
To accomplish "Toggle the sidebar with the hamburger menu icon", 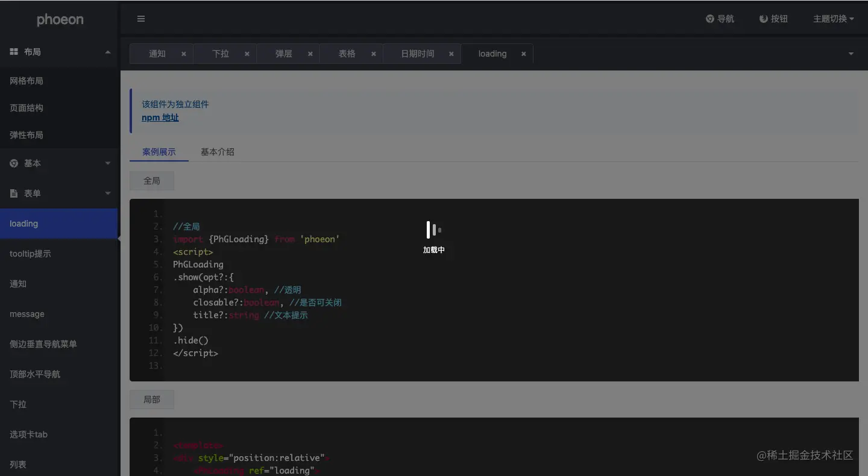I will pyautogui.click(x=141, y=19).
